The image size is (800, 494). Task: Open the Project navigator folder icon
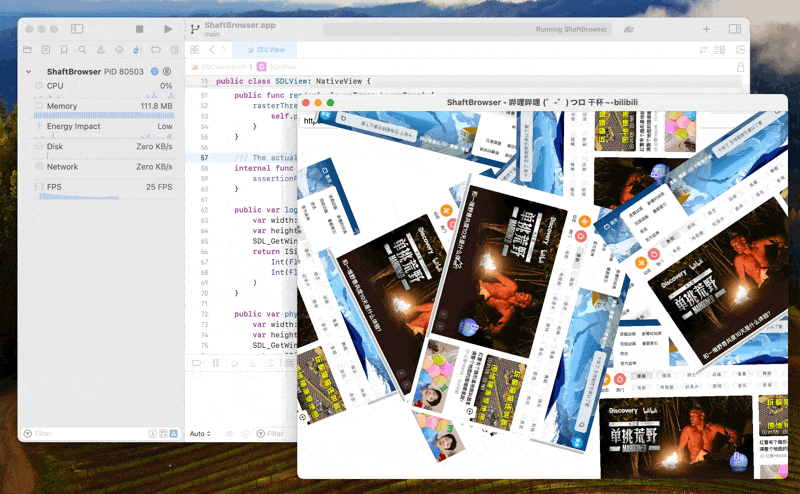tap(28, 50)
